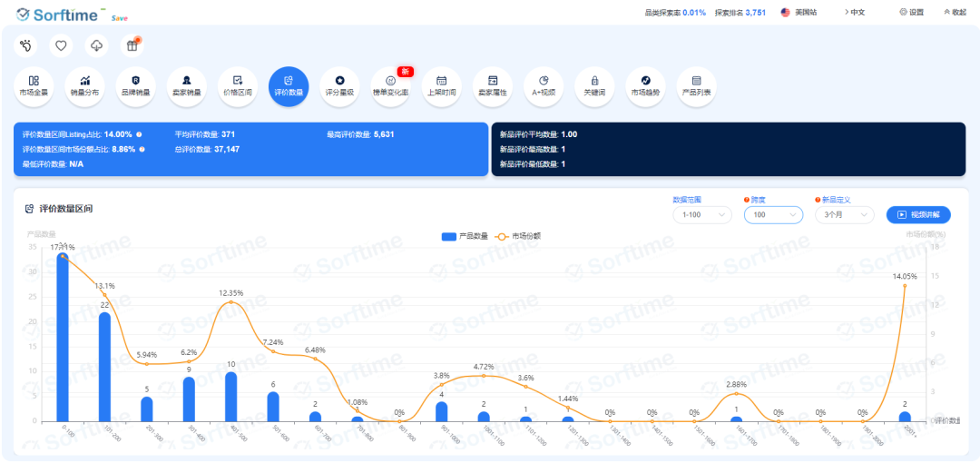
Task: Open the A+视频 tab
Action: (x=544, y=86)
